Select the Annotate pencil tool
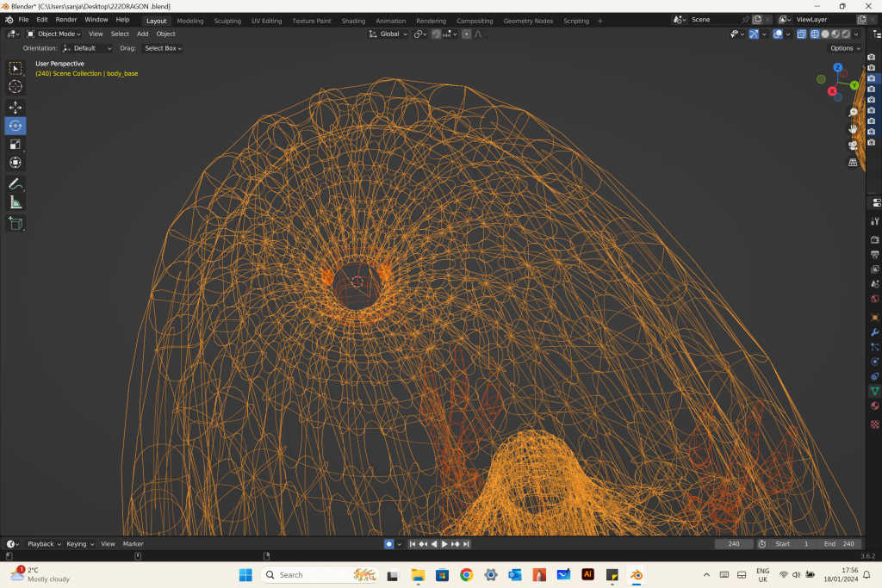 pyautogui.click(x=16, y=184)
